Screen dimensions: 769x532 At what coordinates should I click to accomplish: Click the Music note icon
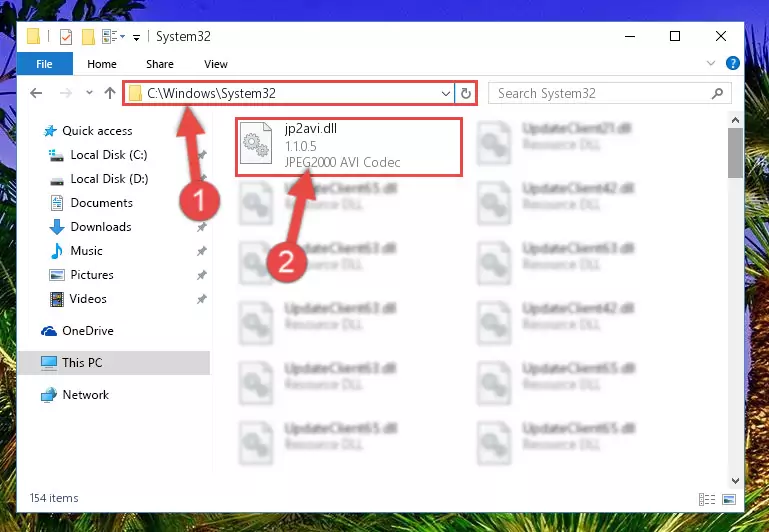coord(57,251)
